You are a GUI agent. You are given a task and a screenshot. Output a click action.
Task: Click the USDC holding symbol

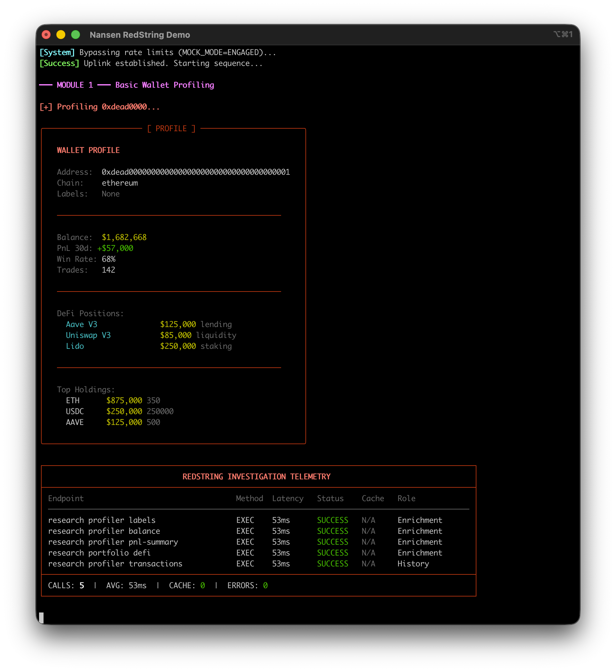[x=75, y=412]
